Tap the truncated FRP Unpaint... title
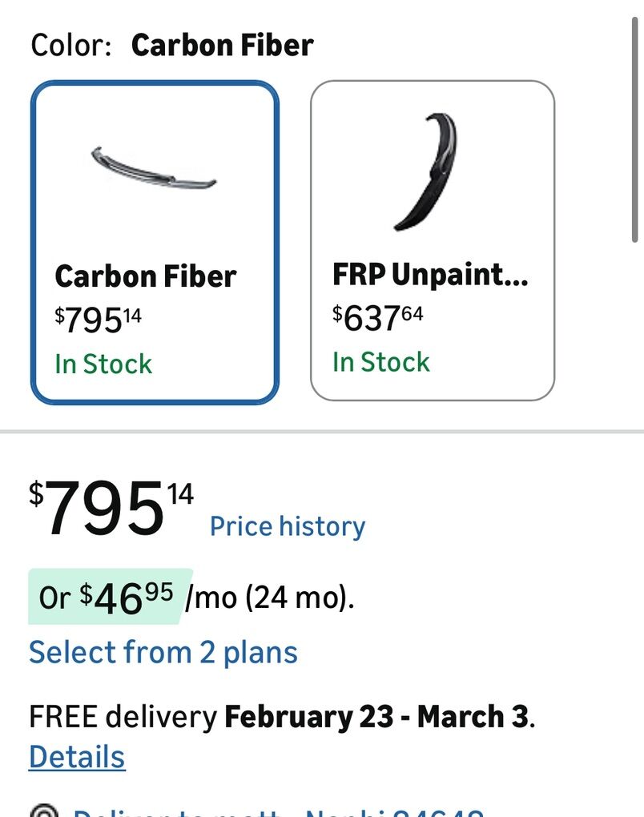644x817 pixels. pos(430,275)
